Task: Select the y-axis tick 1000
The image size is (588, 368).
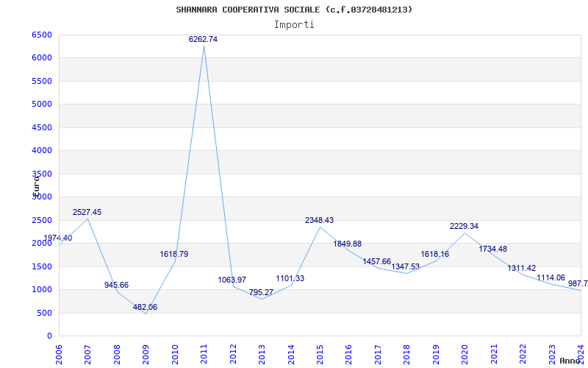Action: point(41,289)
